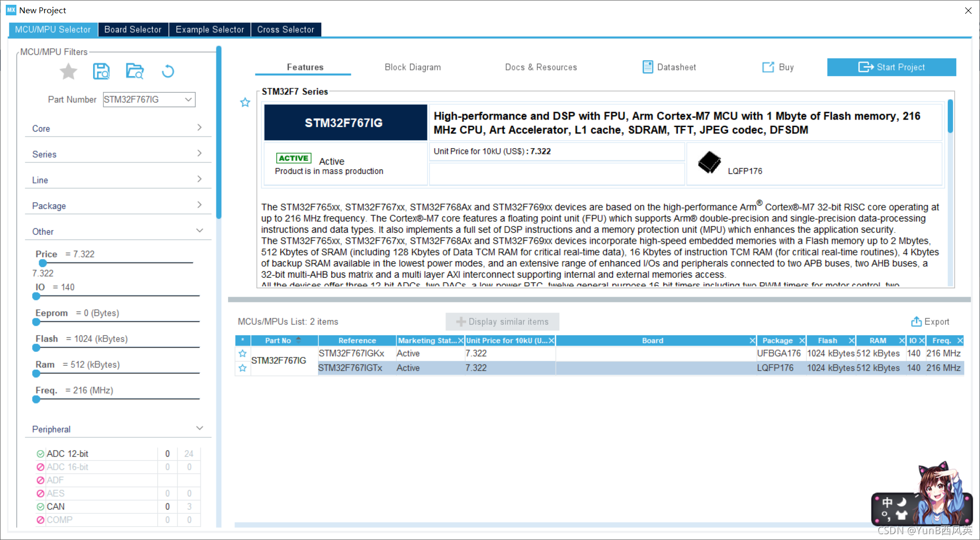This screenshot has height=540, width=980.
Task: Open the Example Selector tab
Action: pos(210,30)
